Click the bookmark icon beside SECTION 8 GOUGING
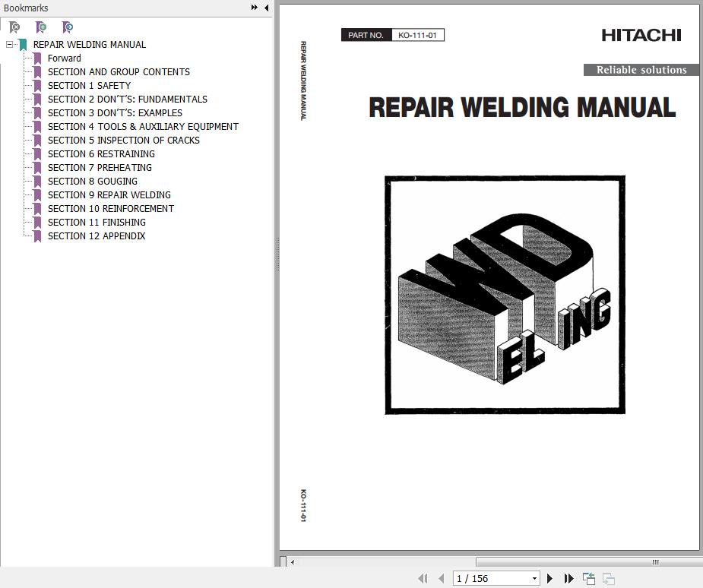 [x=38, y=182]
